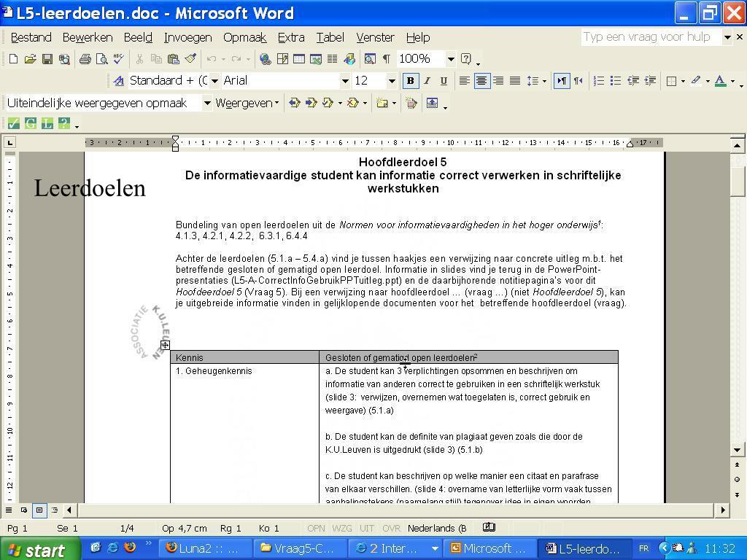Click Nederlands language in status bar

(x=437, y=528)
